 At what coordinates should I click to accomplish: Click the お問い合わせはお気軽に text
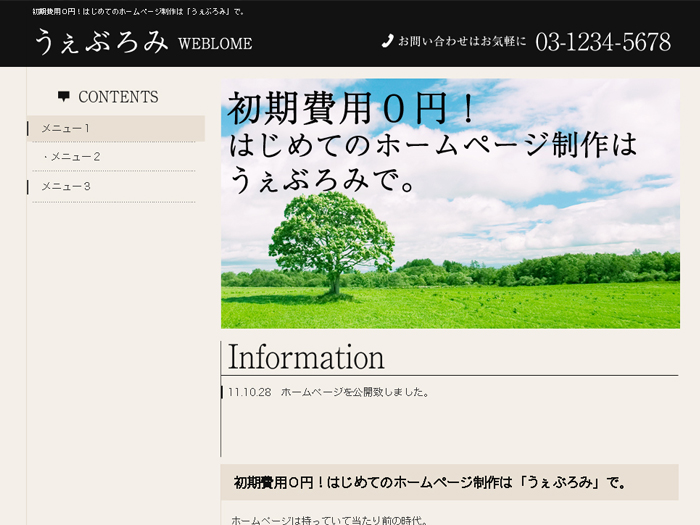pos(462,42)
